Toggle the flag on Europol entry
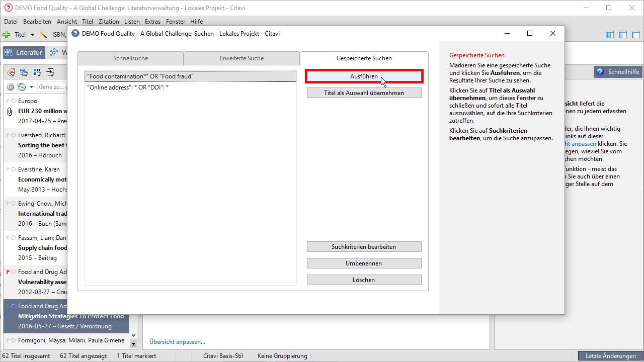Screen dimensions: 644x362 [x=8, y=101]
